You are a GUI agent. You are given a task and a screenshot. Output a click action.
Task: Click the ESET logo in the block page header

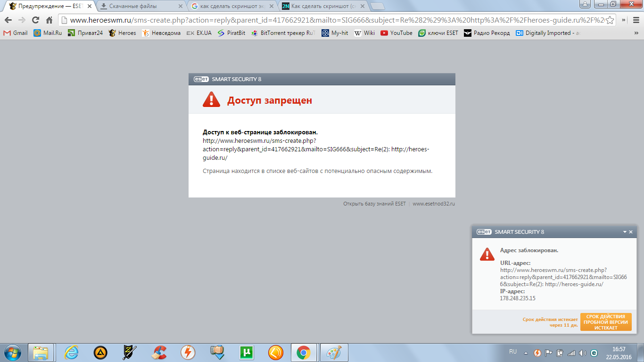tap(201, 79)
